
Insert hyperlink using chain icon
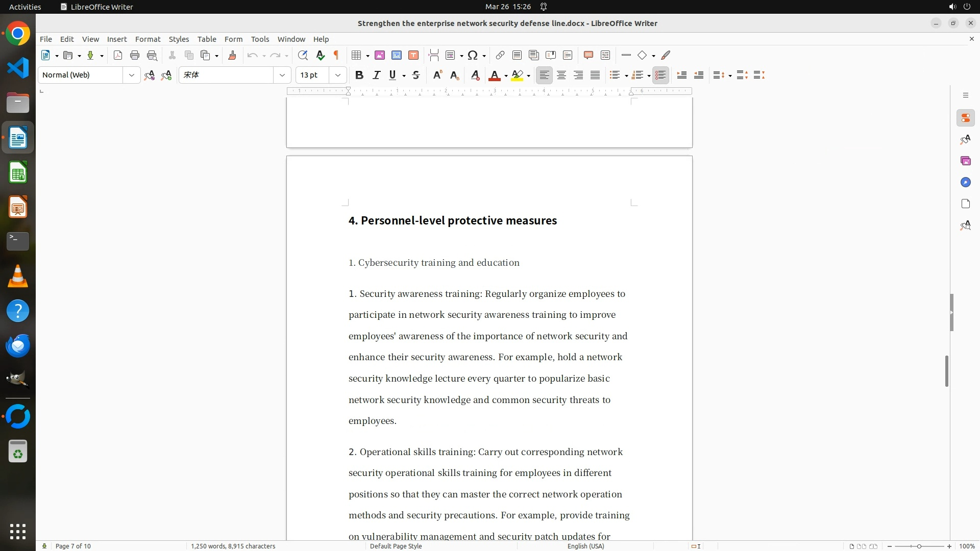[x=500, y=56]
